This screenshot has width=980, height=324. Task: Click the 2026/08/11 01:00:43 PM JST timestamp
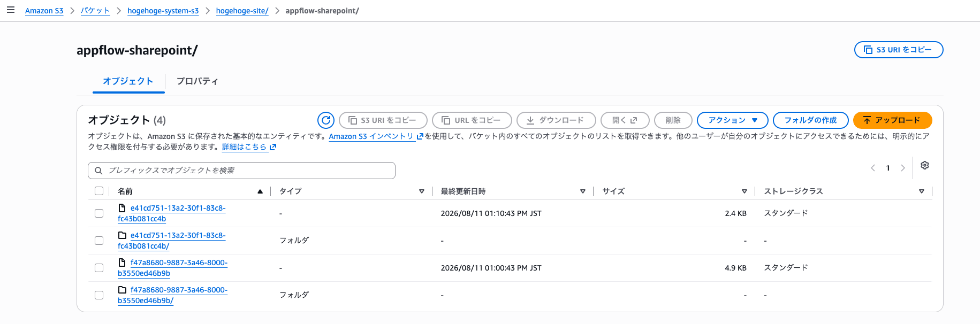491,268
